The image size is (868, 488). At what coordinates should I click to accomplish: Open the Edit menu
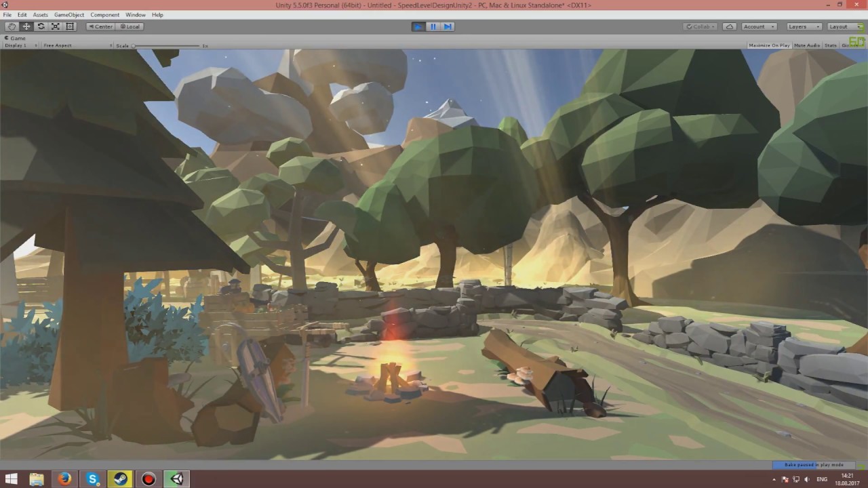pyautogui.click(x=22, y=15)
